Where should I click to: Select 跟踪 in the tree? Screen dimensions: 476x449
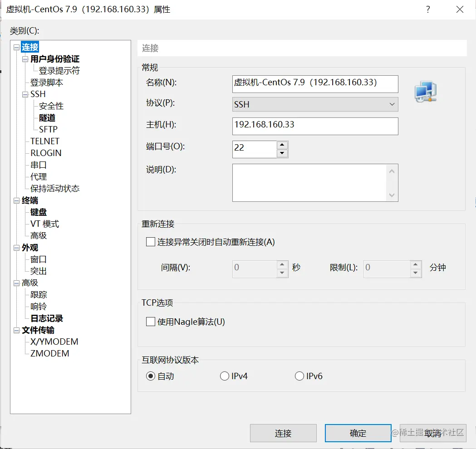[x=39, y=295]
